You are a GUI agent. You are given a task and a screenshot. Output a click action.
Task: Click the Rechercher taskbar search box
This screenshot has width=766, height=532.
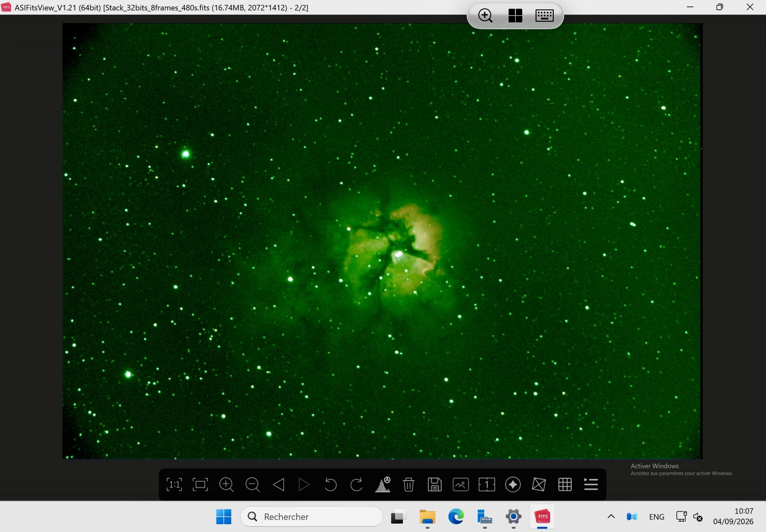(312, 517)
